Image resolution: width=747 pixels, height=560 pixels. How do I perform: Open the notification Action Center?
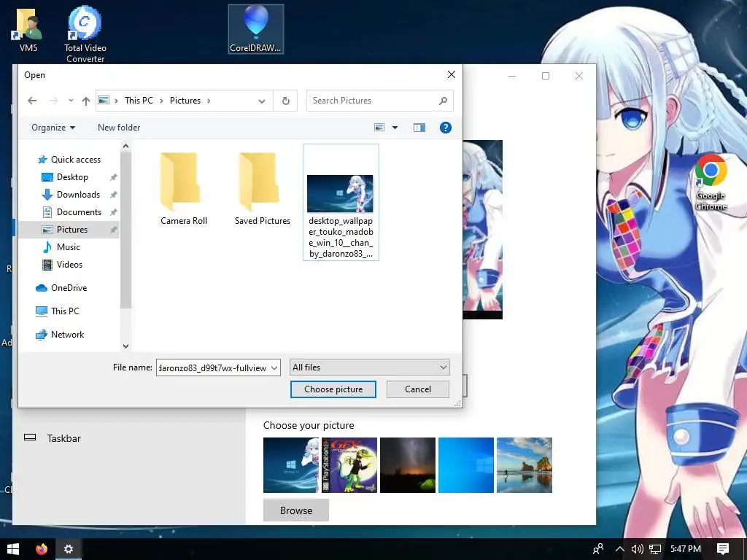[x=723, y=549]
